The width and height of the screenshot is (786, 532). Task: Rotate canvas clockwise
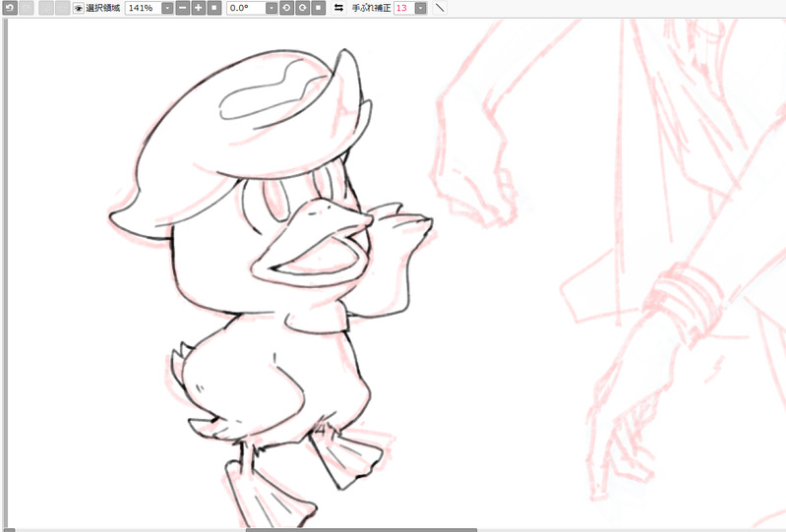point(303,8)
